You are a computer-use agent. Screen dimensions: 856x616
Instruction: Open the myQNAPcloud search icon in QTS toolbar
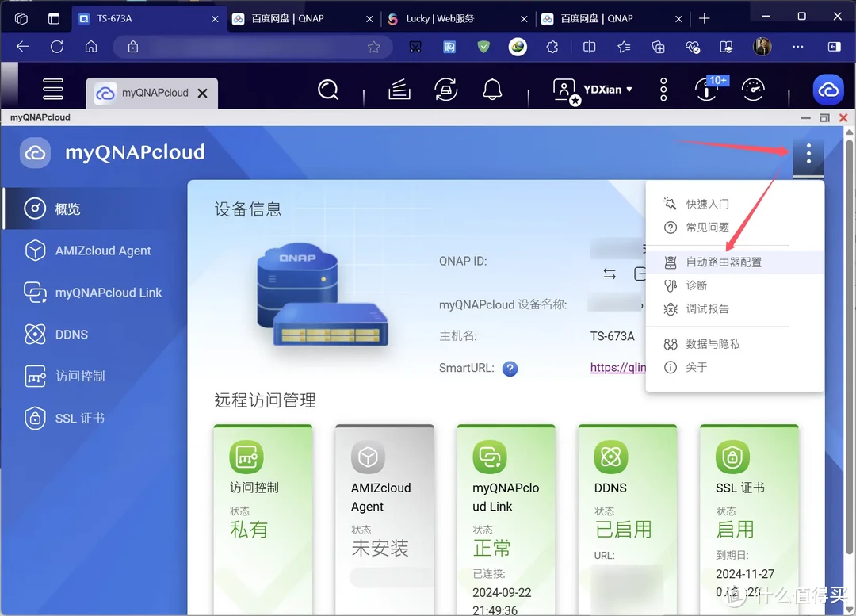pos(327,90)
